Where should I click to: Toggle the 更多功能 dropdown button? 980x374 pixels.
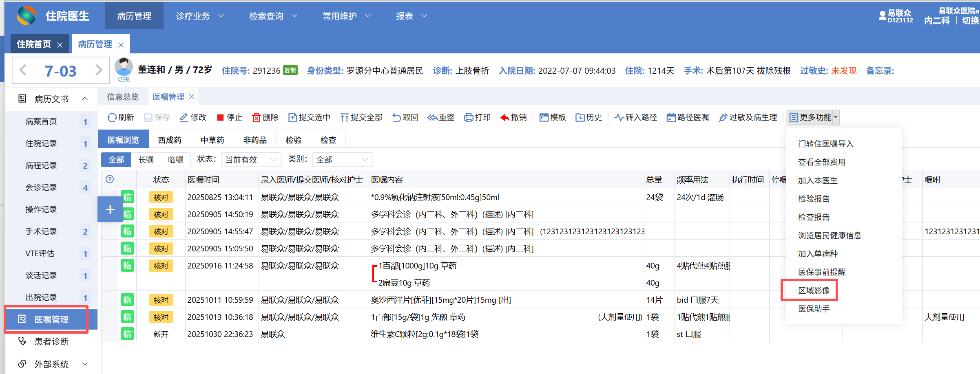(x=812, y=118)
